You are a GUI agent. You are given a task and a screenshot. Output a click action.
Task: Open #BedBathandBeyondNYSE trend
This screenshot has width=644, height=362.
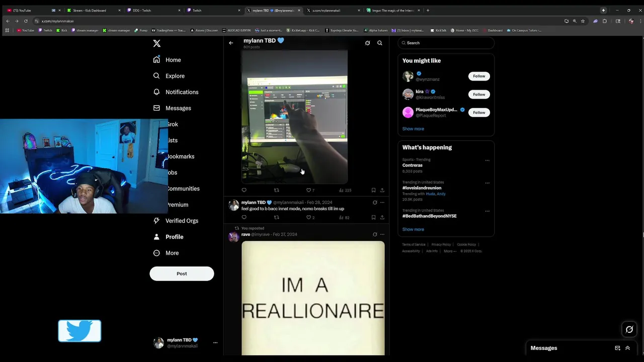click(429, 216)
